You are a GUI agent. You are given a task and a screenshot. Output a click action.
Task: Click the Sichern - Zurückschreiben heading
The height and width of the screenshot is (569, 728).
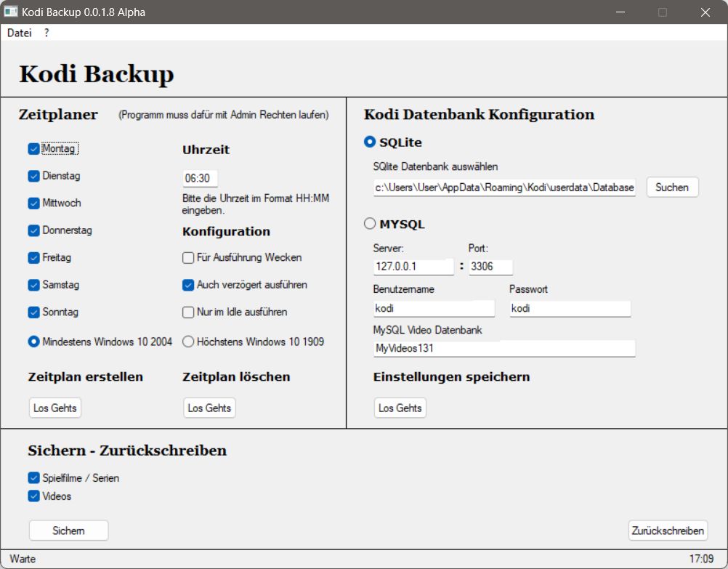(127, 450)
